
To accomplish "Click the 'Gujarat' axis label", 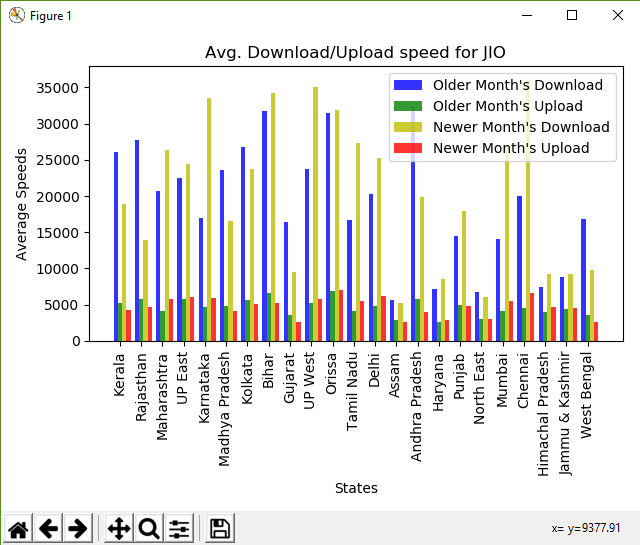I will click(x=289, y=378).
